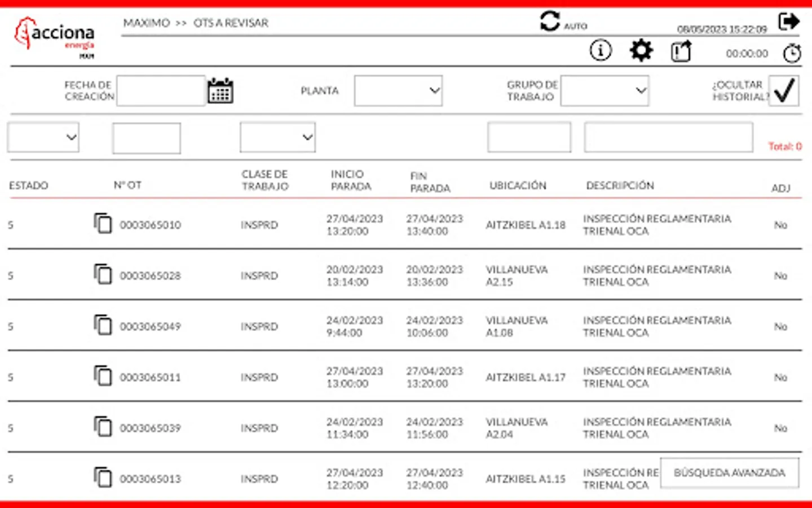Image resolution: width=812 pixels, height=508 pixels.
Task: Sort by the Fin Parada column header
Action: (430, 182)
